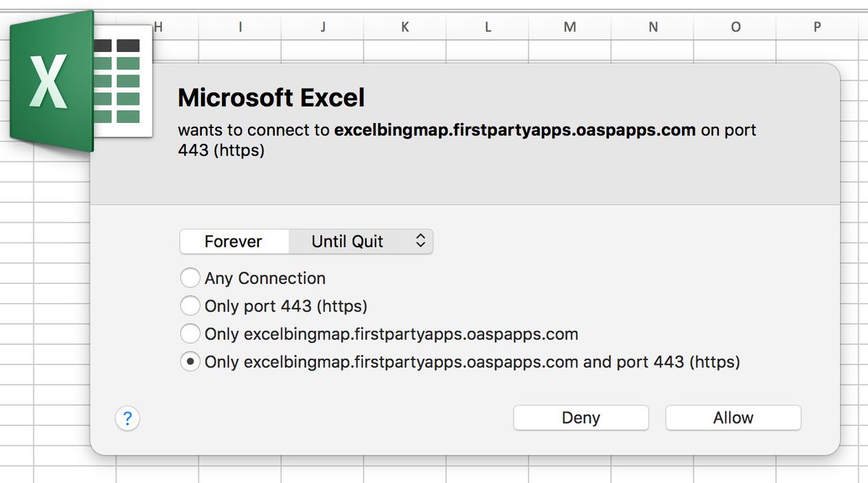Select column J header in spreadsheet
868x483 pixels.
(x=323, y=27)
